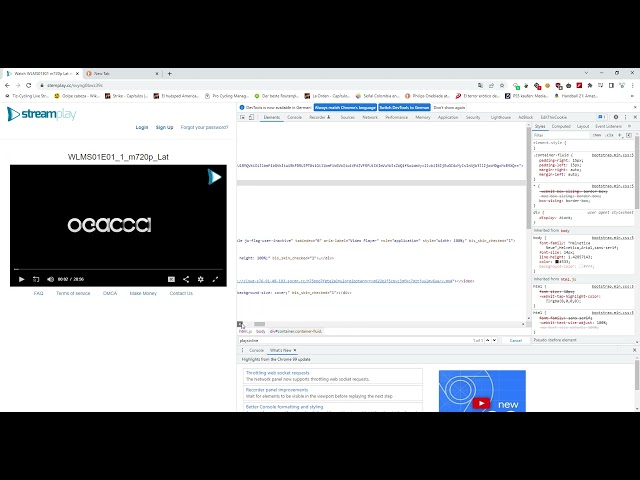The width and height of the screenshot is (640, 480).
Task: Click the inspect element picker icon
Action: tap(242, 117)
